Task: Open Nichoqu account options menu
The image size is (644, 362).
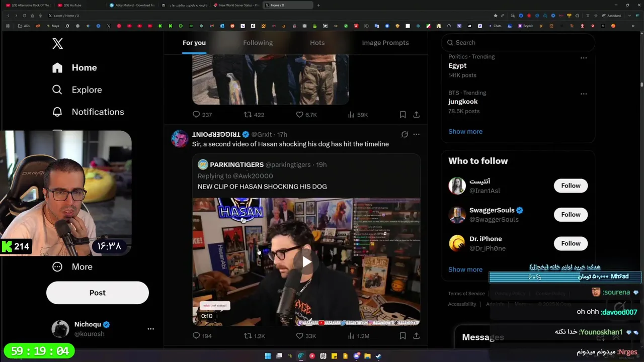Action: pyautogui.click(x=150, y=329)
